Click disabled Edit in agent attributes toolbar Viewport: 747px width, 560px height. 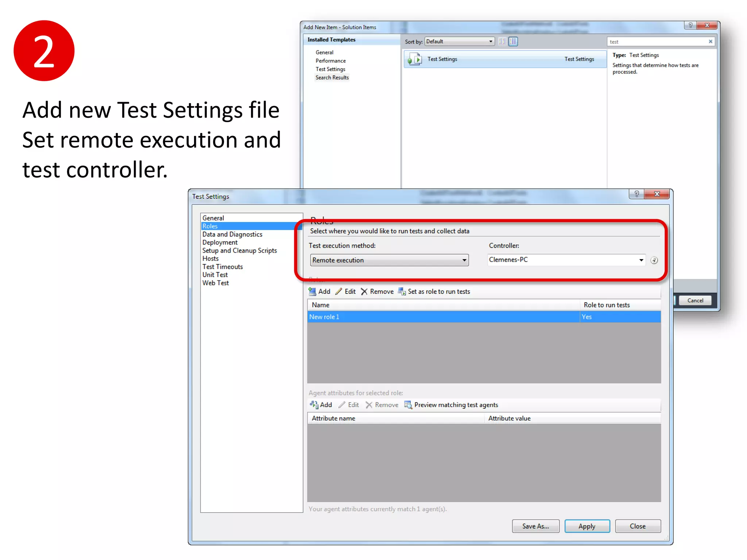point(349,405)
